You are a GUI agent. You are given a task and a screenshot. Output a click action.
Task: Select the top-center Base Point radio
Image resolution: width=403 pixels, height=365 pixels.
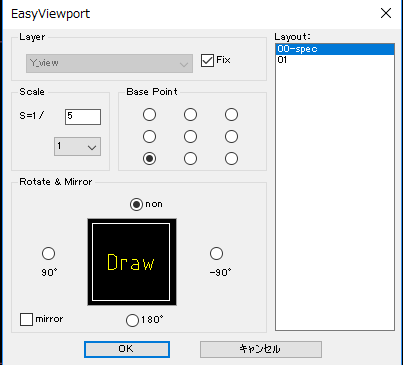(x=190, y=115)
